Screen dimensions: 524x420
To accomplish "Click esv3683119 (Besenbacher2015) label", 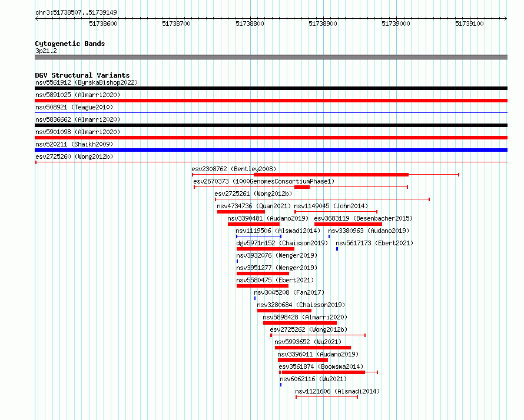I will (364, 218).
